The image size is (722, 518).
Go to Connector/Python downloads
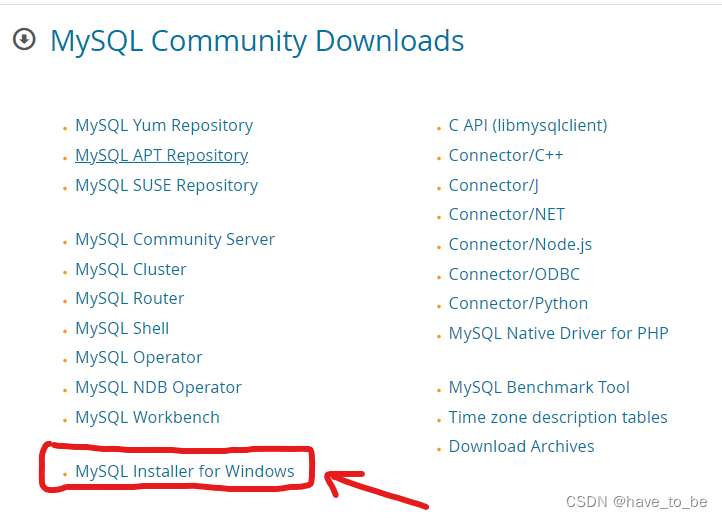(518, 304)
